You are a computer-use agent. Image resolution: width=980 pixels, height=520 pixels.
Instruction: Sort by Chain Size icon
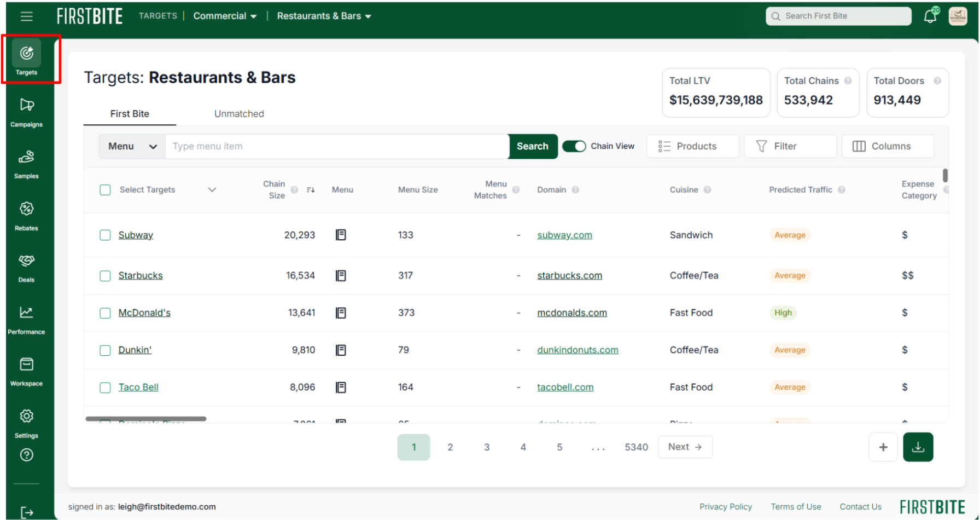pyautogui.click(x=311, y=190)
